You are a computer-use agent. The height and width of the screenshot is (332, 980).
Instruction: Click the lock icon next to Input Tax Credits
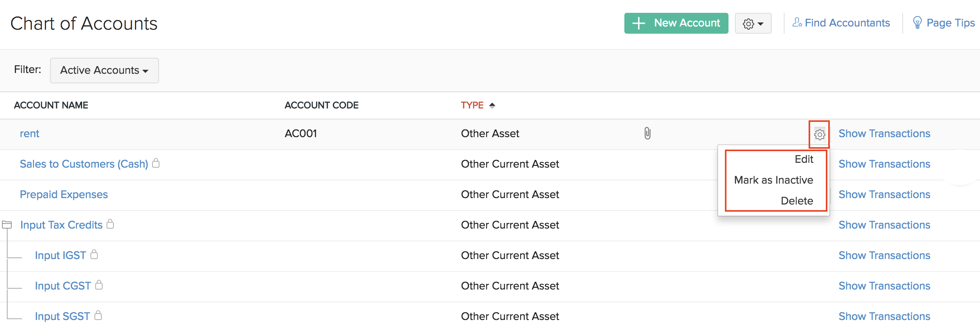(x=111, y=224)
